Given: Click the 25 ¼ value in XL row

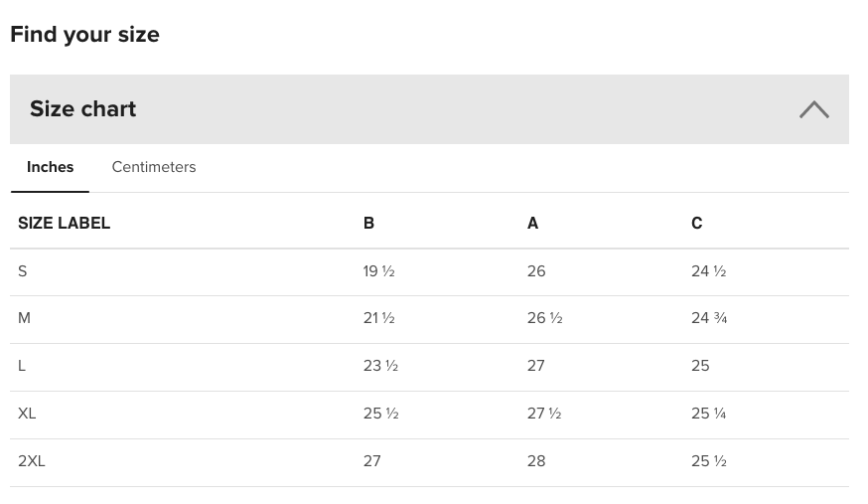Looking at the screenshot, I should point(708,414).
